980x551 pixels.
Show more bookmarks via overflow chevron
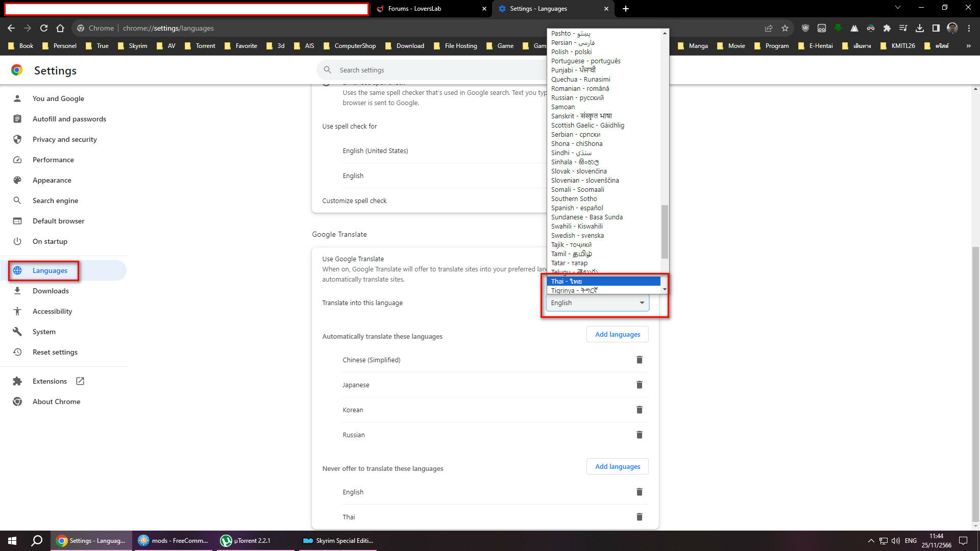click(968, 46)
